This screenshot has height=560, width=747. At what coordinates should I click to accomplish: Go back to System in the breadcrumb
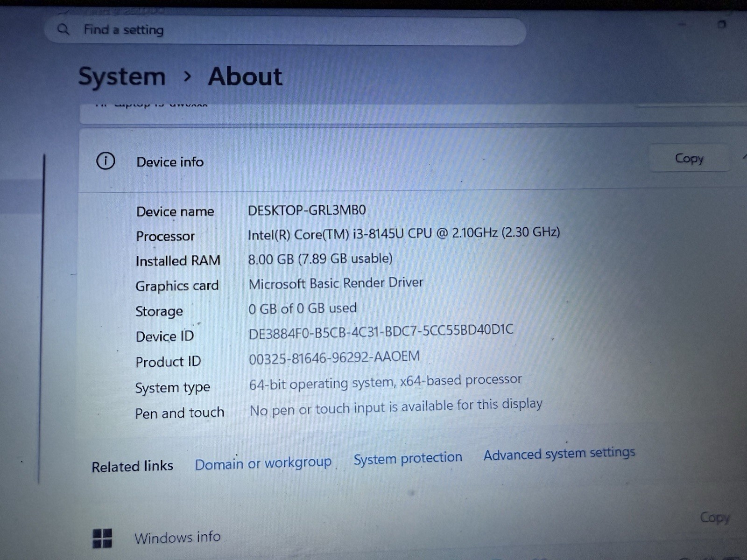coord(122,76)
